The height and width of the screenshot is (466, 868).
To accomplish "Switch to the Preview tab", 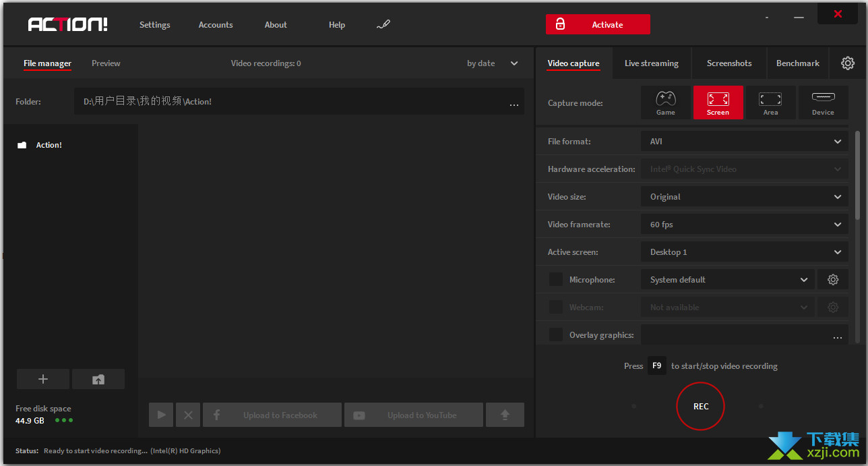I will tap(106, 63).
